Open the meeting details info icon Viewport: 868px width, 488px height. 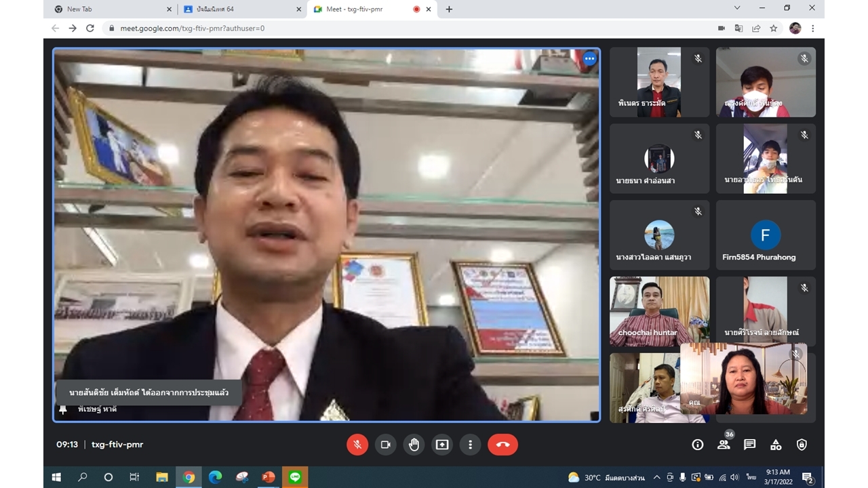[697, 445]
